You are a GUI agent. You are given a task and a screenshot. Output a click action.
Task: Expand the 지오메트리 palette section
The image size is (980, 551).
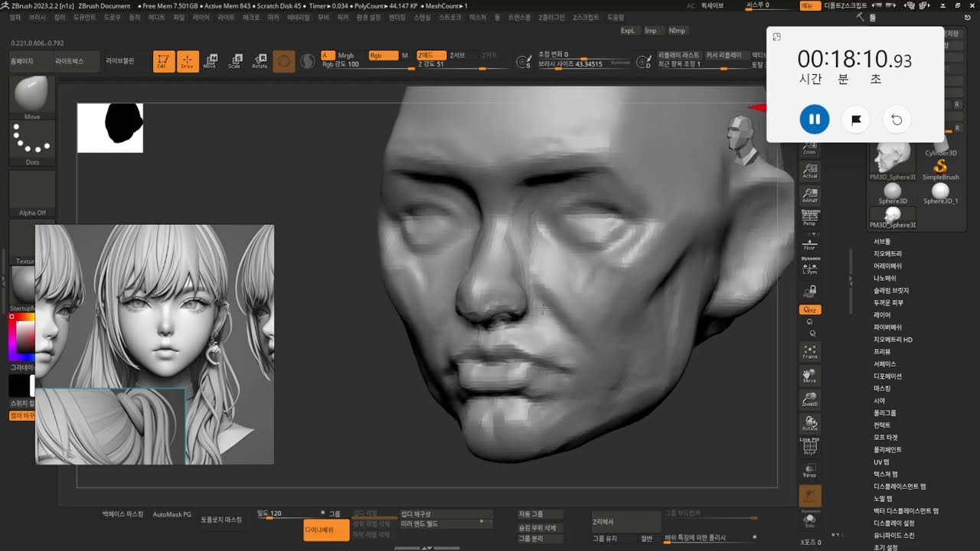point(887,253)
